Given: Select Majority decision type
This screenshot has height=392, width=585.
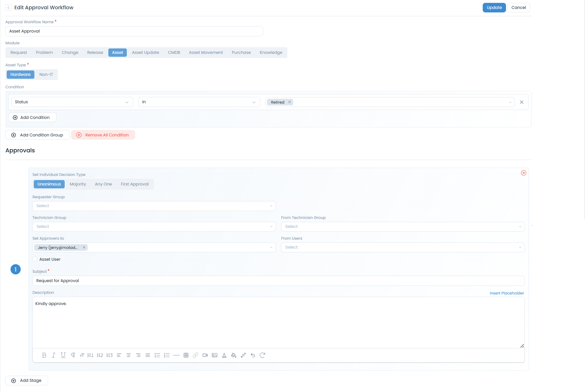Looking at the screenshot, I should [x=78, y=184].
